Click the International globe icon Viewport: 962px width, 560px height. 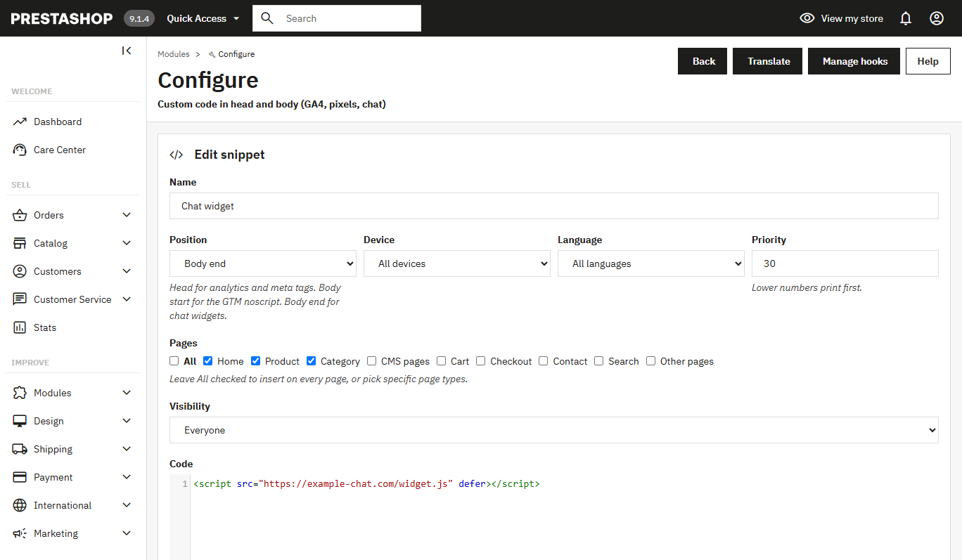20,505
